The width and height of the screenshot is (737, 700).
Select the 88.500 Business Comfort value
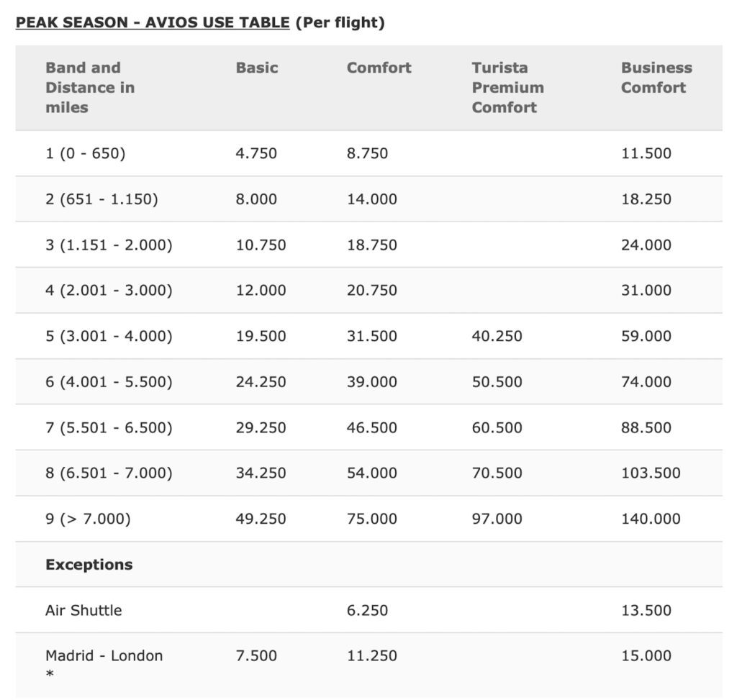click(x=646, y=427)
